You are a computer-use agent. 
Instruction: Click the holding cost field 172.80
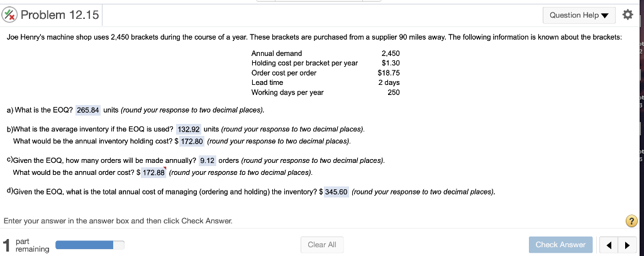[x=192, y=142]
